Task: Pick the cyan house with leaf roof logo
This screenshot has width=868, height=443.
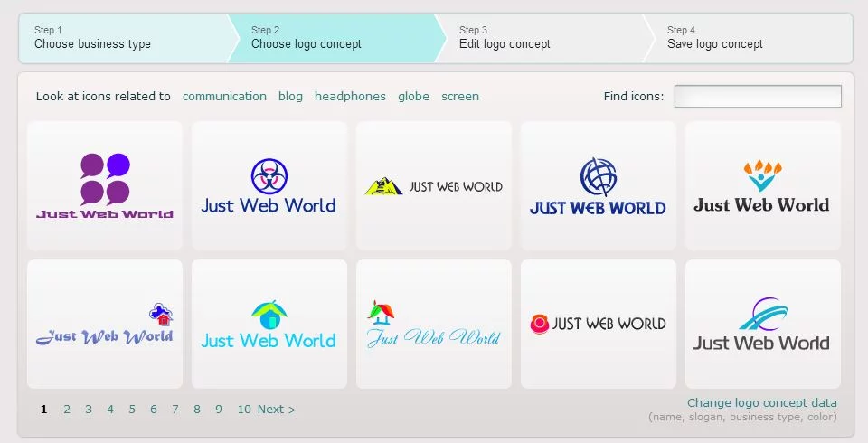Action: (269, 324)
